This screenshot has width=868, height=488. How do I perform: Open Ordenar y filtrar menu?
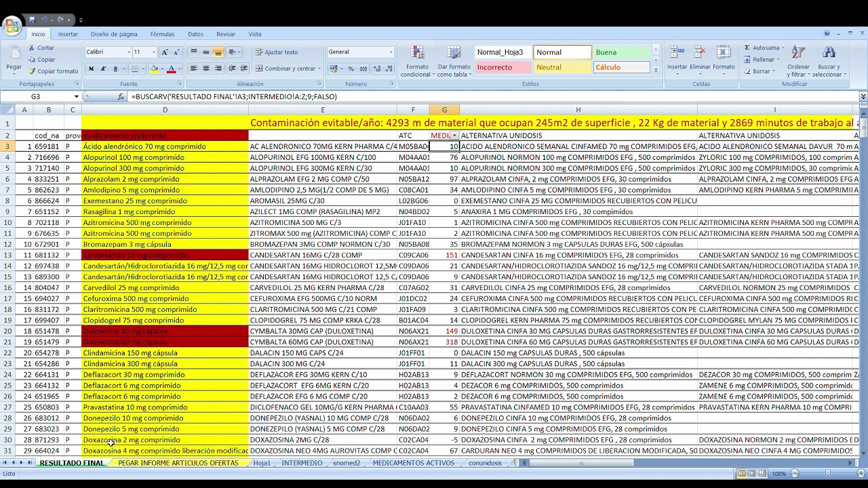click(x=799, y=61)
